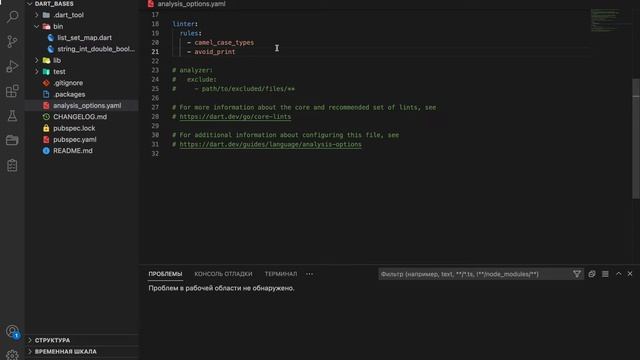Open the Run and Debug view
The image size is (640, 360).
tap(12, 66)
